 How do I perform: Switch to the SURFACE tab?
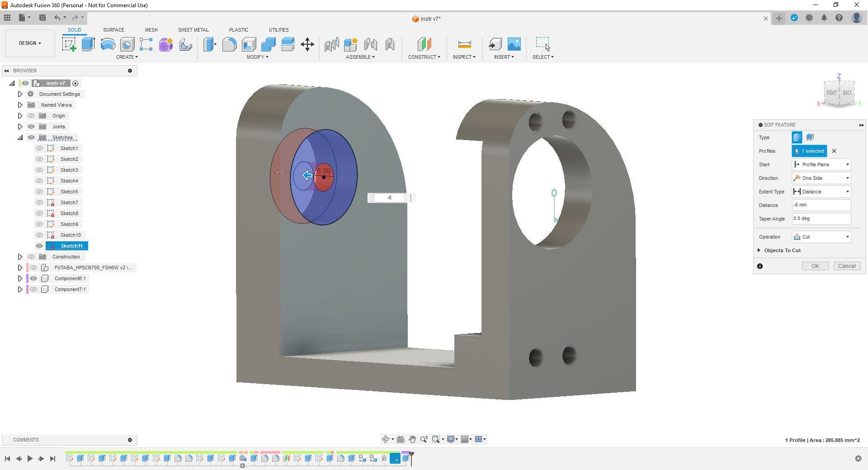tap(113, 30)
